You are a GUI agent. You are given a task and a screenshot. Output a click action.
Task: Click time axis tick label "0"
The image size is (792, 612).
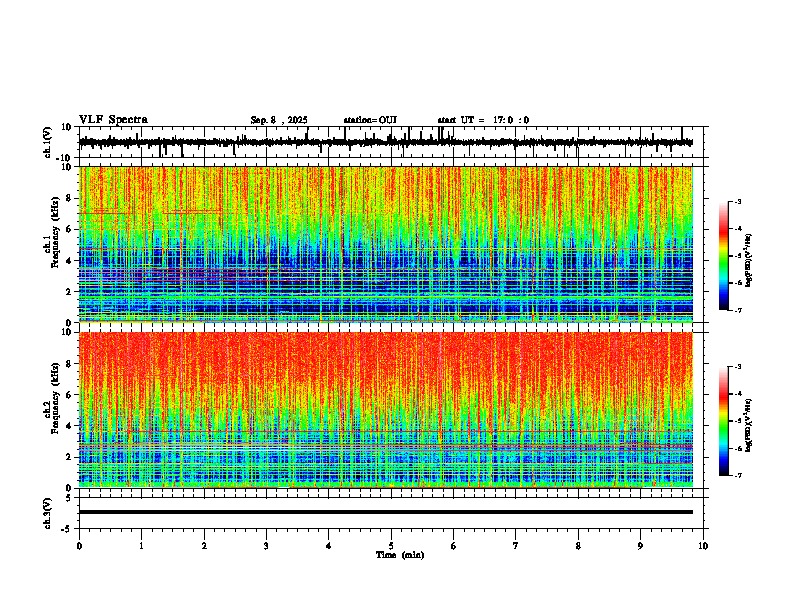point(79,546)
